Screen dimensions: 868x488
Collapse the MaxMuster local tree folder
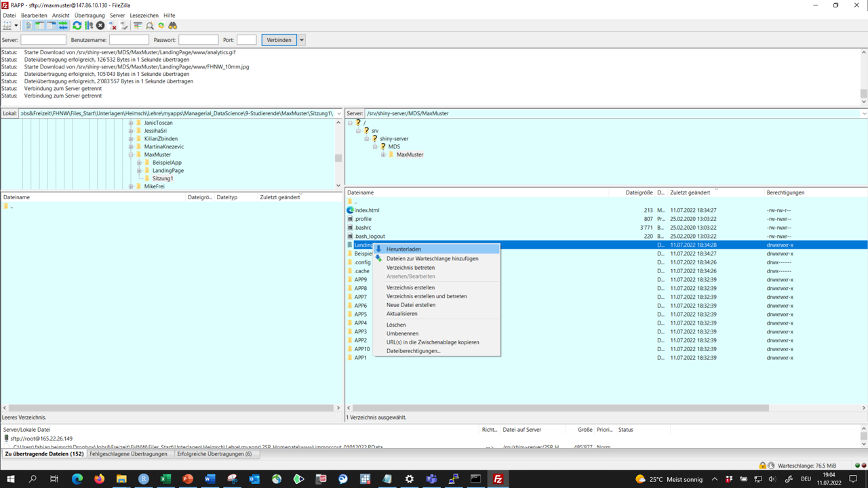(x=131, y=155)
